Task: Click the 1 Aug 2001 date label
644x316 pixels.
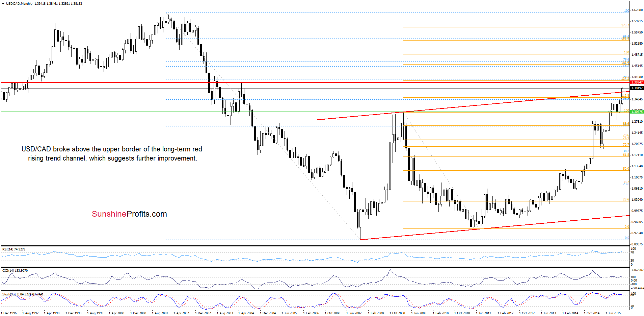Action: (x=160, y=313)
